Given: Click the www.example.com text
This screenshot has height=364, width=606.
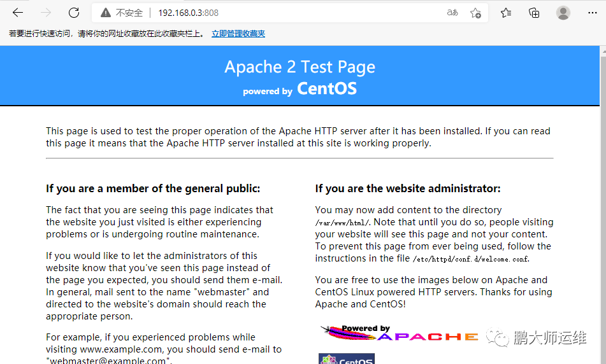Looking at the screenshot, I should [x=120, y=349].
